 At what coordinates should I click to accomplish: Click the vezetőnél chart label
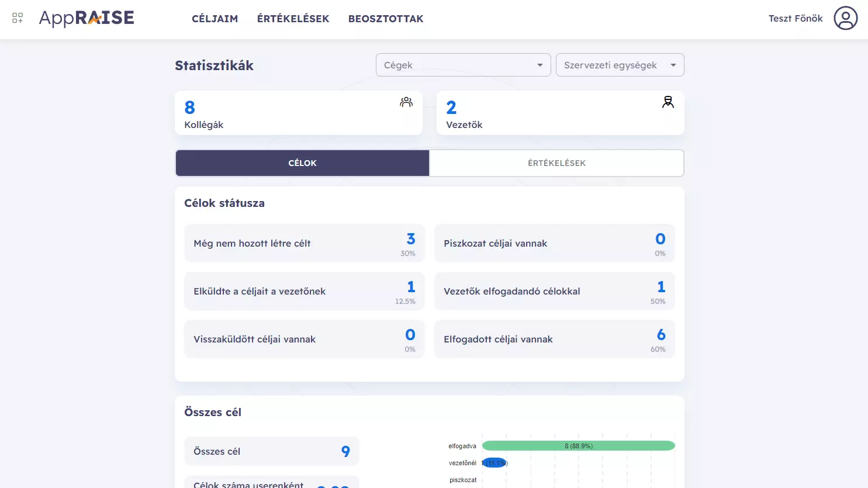click(x=463, y=463)
